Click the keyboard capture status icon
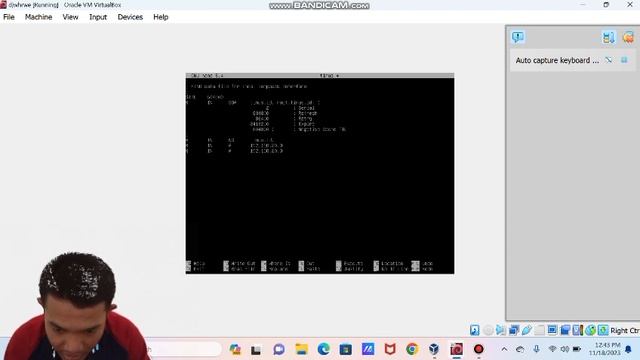 603,330
